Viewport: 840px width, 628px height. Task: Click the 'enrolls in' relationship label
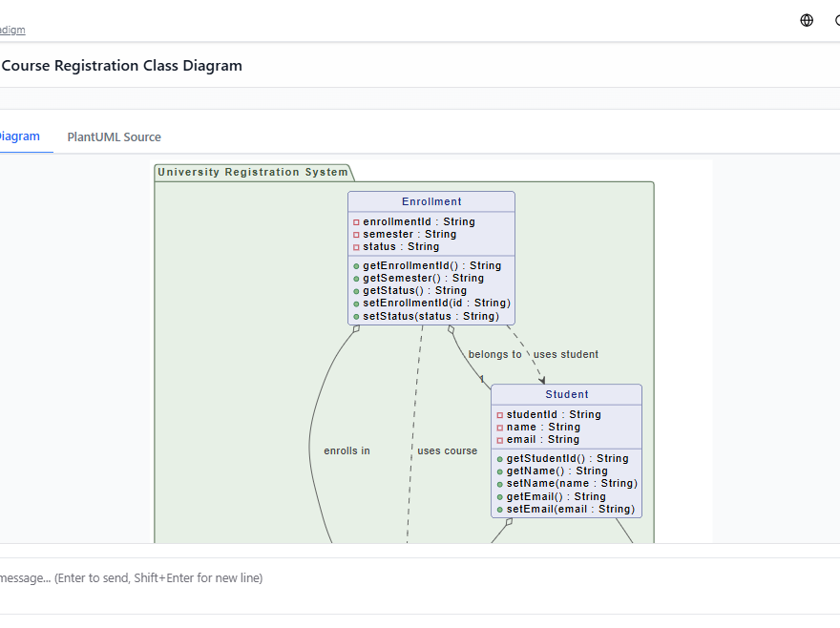pos(346,450)
